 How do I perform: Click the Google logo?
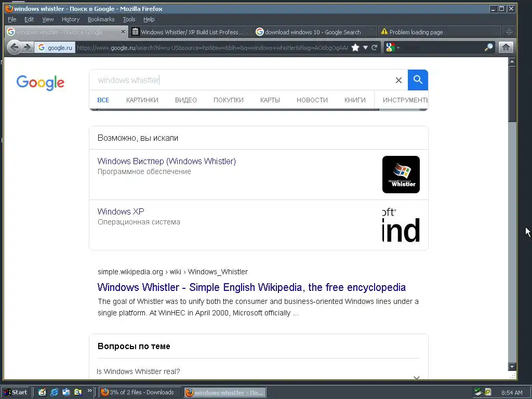point(41,83)
